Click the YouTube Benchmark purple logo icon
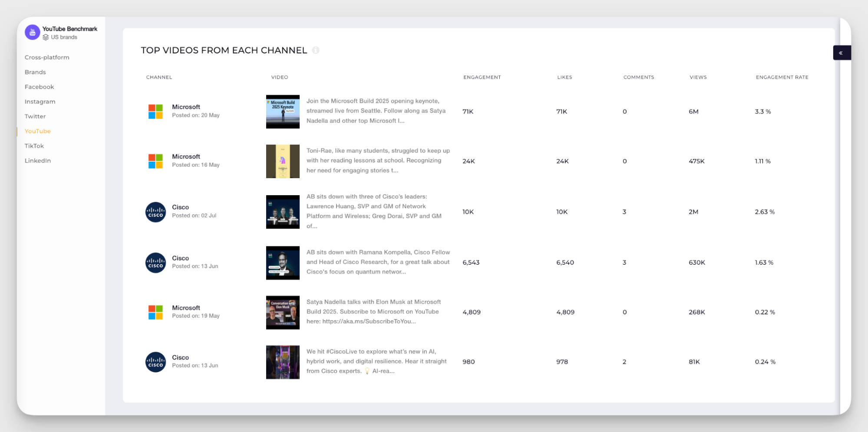Image resolution: width=868 pixels, height=432 pixels. [32, 32]
